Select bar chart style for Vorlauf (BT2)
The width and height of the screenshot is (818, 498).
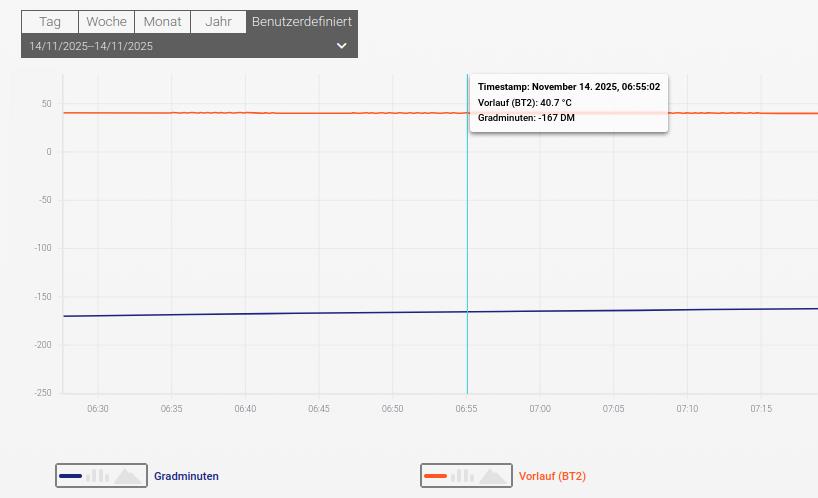pyautogui.click(x=462, y=476)
